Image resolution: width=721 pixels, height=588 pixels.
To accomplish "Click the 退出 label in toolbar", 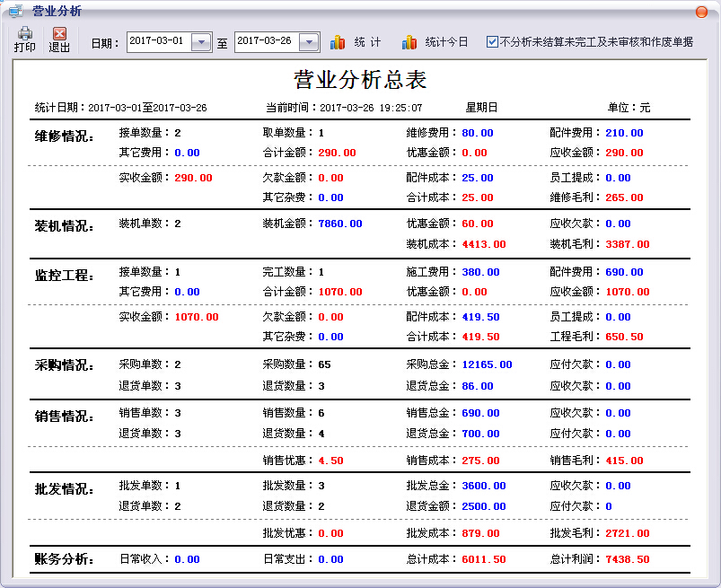I will 59,48.
